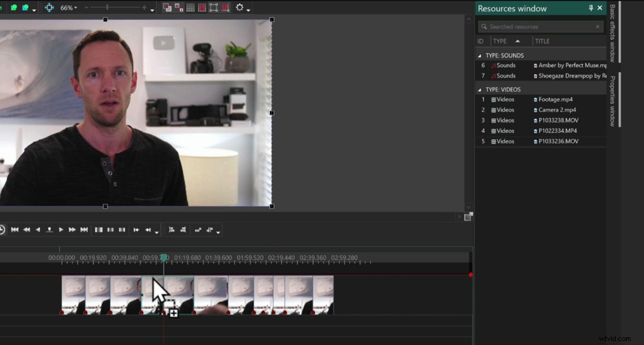Select P1033236.MOV video resource
The height and width of the screenshot is (345, 644).
tap(542, 141)
